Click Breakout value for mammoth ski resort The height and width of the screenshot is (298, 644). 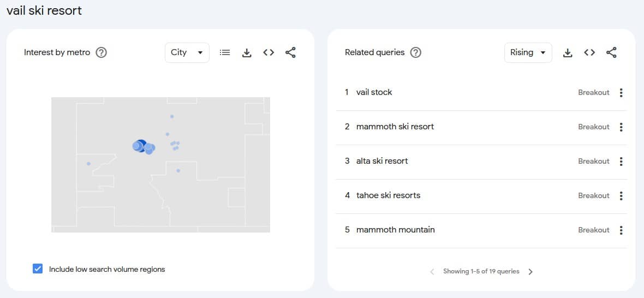coord(593,127)
